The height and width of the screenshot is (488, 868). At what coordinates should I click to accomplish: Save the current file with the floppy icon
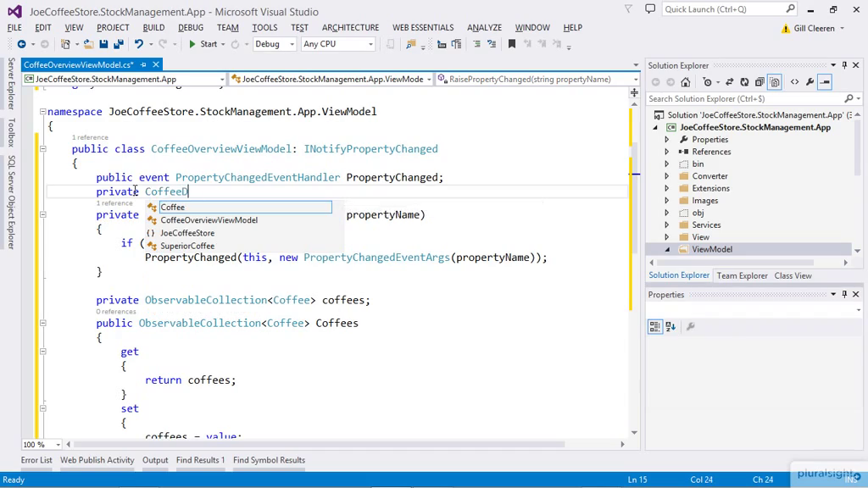[103, 44]
